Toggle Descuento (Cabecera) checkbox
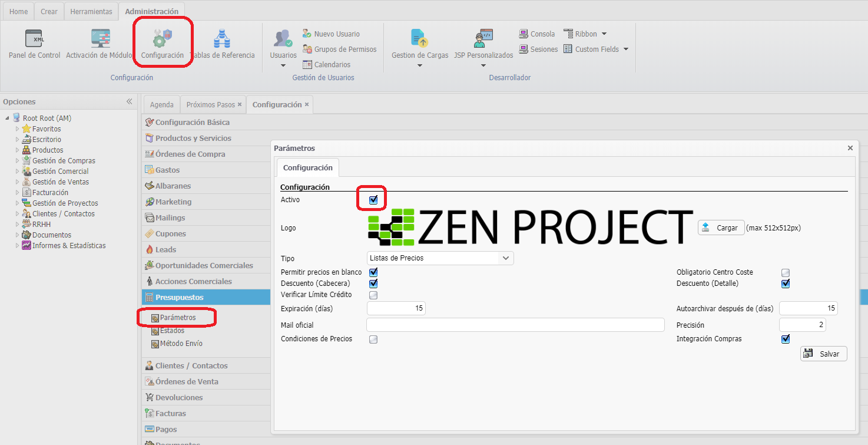Viewport: 868px width, 445px height. click(373, 284)
